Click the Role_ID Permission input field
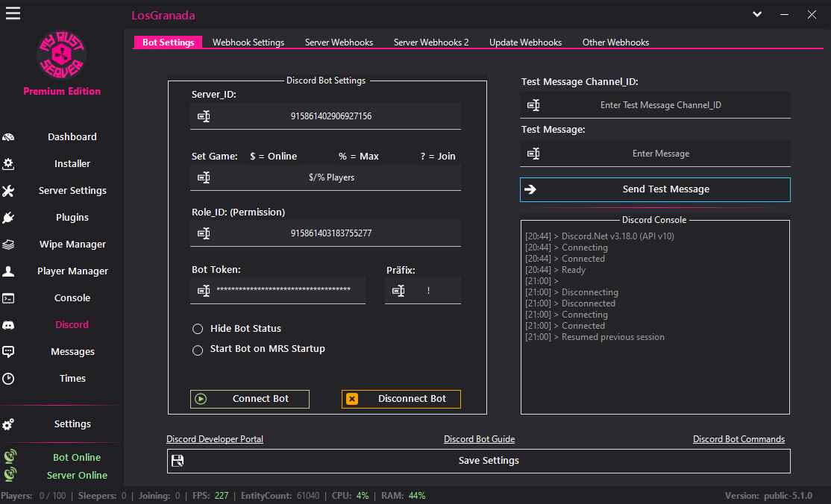831x504 pixels. 325,233
